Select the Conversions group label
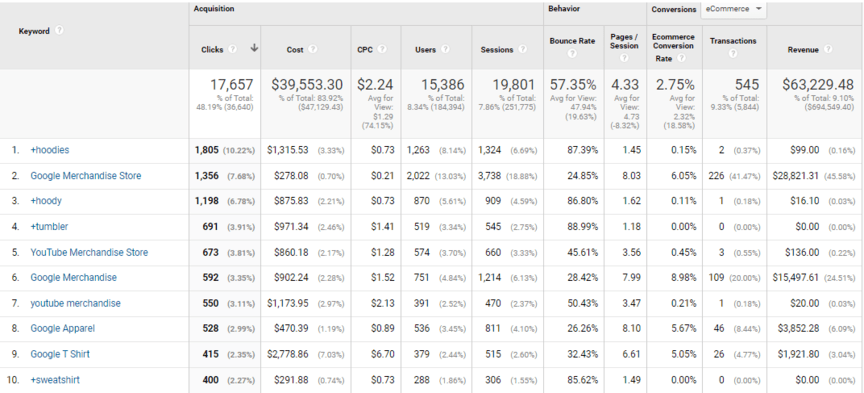This screenshot has width=864, height=393. [x=674, y=9]
